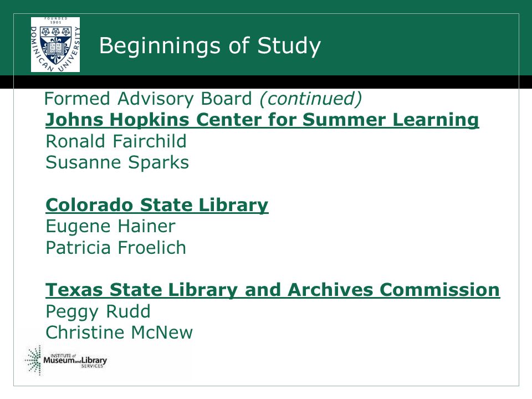
Task: Open the Johns Hopkins Center for Summer Learning heading
Action: [262, 120]
